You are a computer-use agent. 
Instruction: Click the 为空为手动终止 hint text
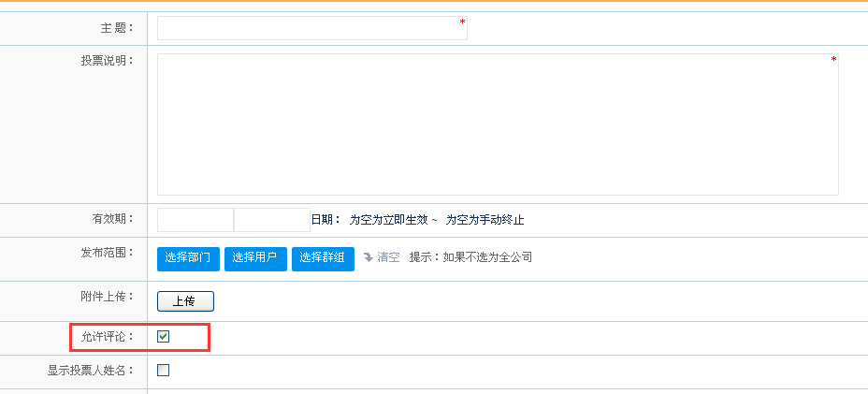tap(485, 220)
